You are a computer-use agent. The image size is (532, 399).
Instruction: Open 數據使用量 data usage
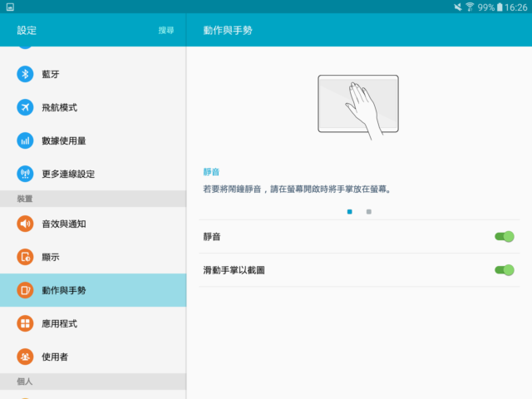[93, 140]
